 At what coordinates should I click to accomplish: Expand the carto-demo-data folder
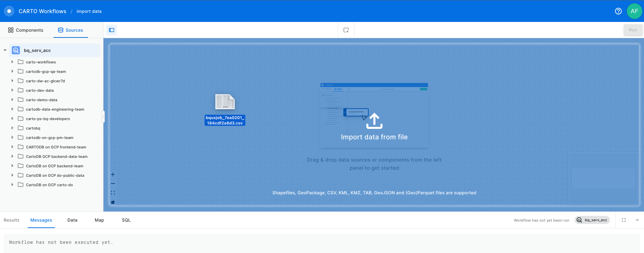pos(12,100)
